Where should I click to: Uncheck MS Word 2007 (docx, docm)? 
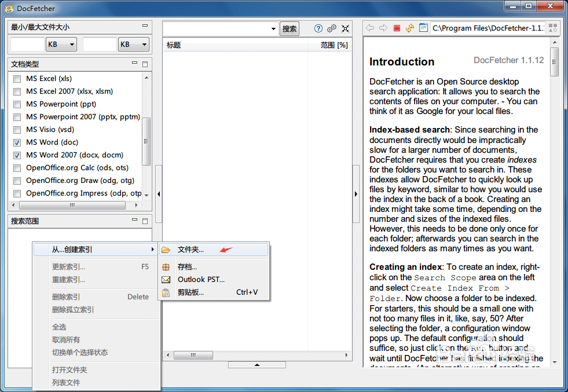click(x=17, y=155)
